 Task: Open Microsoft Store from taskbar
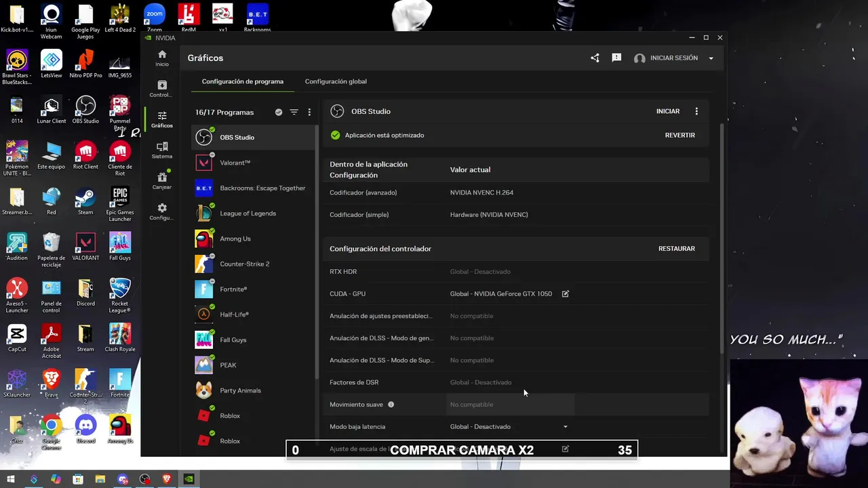[78, 479]
